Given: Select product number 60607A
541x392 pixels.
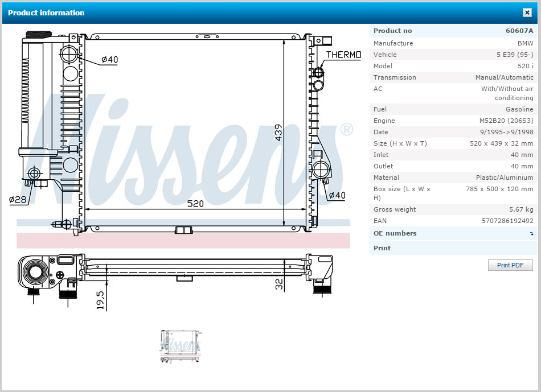Looking at the screenshot, I should pyautogui.click(x=519, y=31).
